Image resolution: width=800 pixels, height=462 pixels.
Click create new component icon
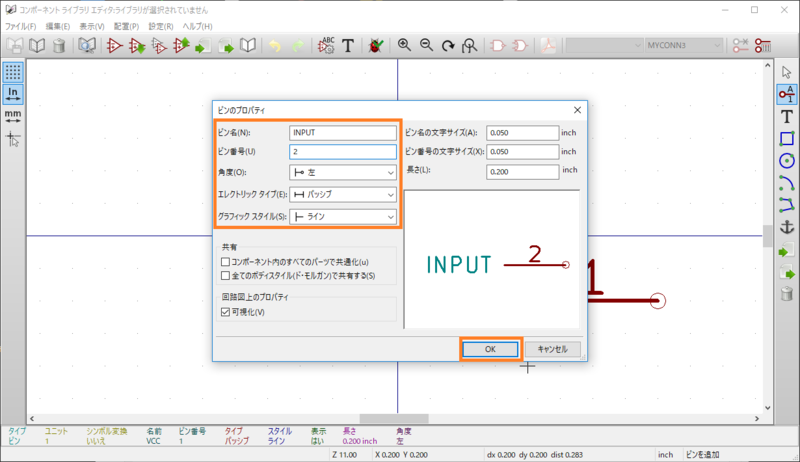[114, 46]
